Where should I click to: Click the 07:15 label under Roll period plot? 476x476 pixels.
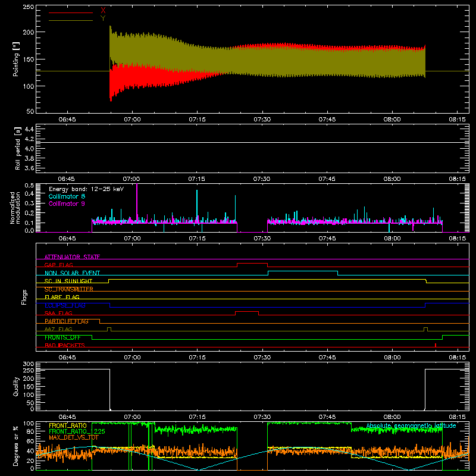pyautogui.click(x=197, y=179)
